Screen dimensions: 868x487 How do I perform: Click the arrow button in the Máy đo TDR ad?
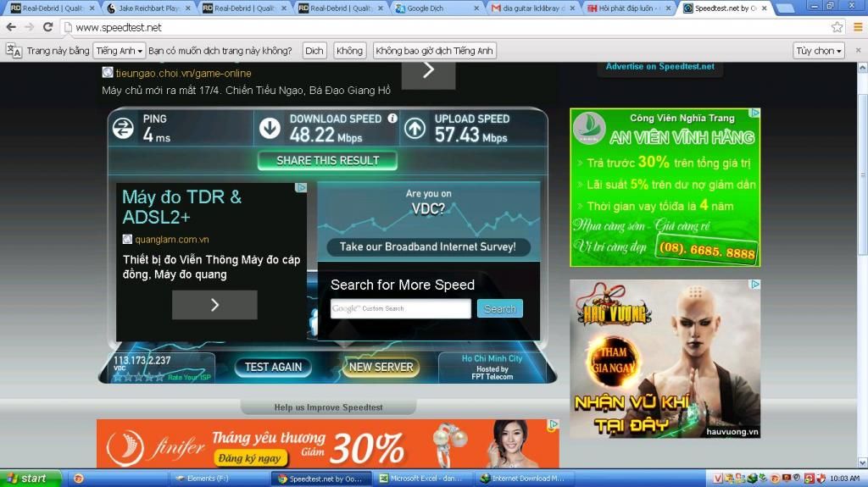(214, 304)
